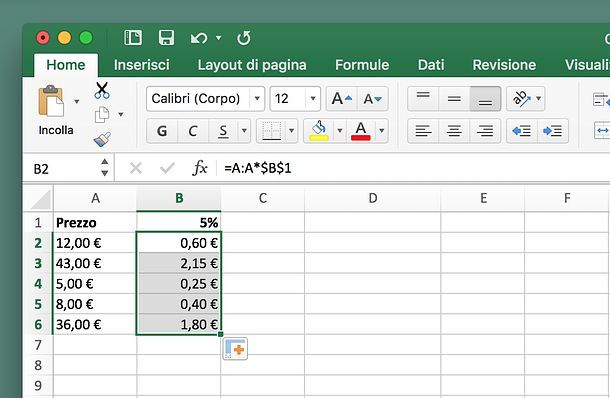The height and width of the screenshot is (398, 610).
Task: Undo the last action
Action: [199, 38]
